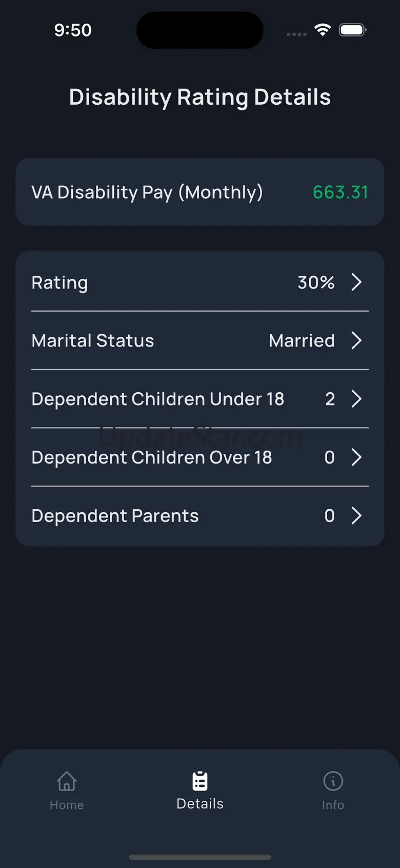Click the green 663.31 pay amount

click(x=341, y=192)
